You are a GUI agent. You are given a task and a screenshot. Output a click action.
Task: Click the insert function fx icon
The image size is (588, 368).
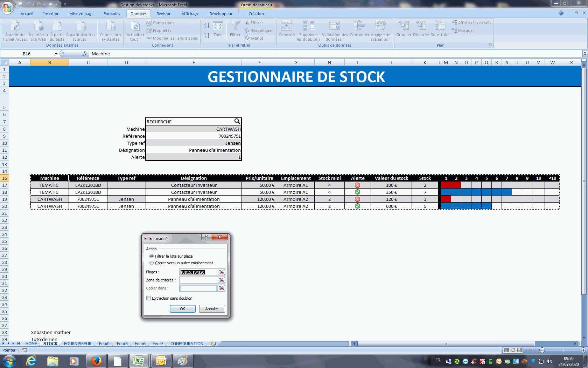pos(85,54)
